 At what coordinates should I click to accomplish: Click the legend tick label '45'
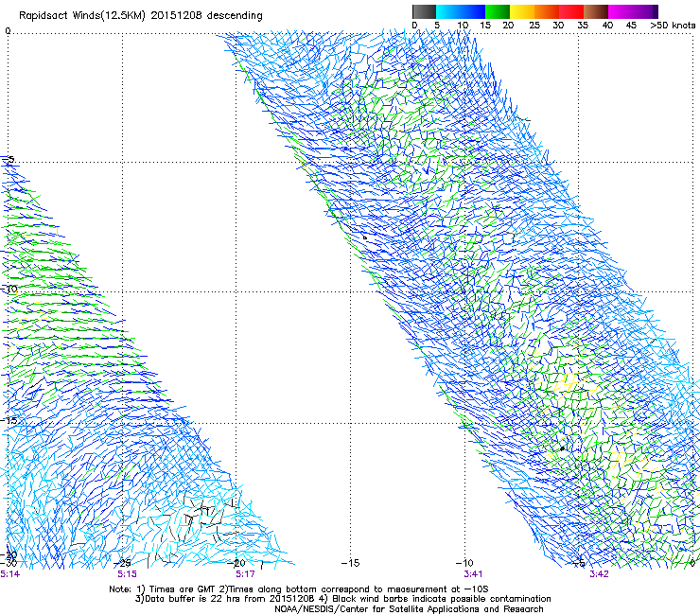coord(631,26)
